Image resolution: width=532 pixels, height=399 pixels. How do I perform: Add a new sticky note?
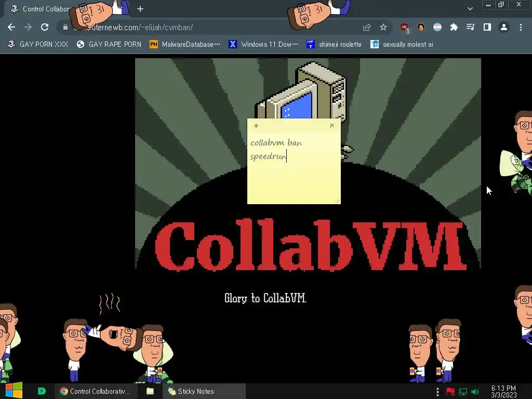point(256,126)
